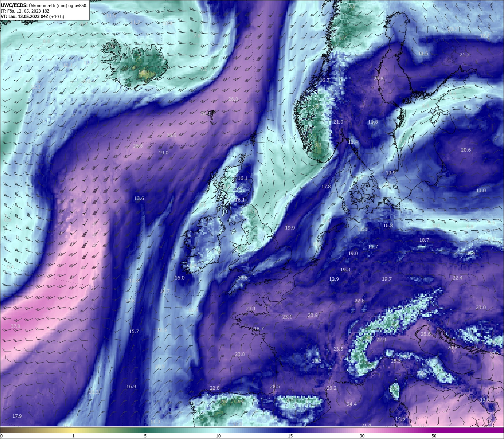Click the 25.6 value label

(x=426, y=334)
